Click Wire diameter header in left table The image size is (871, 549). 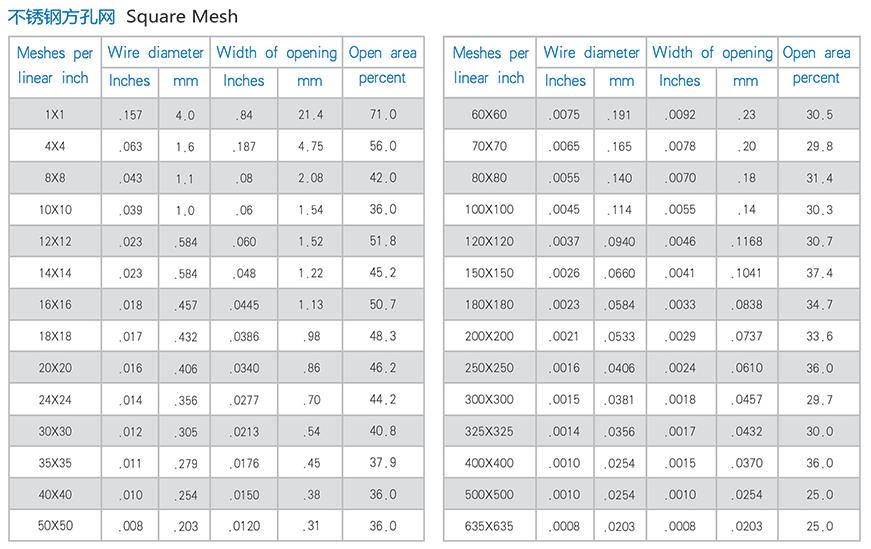(156, 53)
